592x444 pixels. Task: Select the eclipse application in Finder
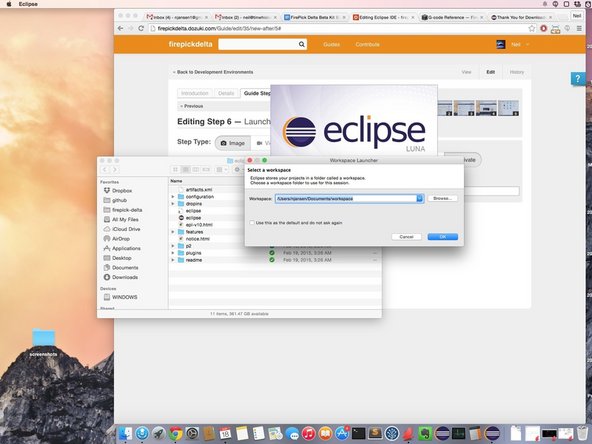point(193,218)
